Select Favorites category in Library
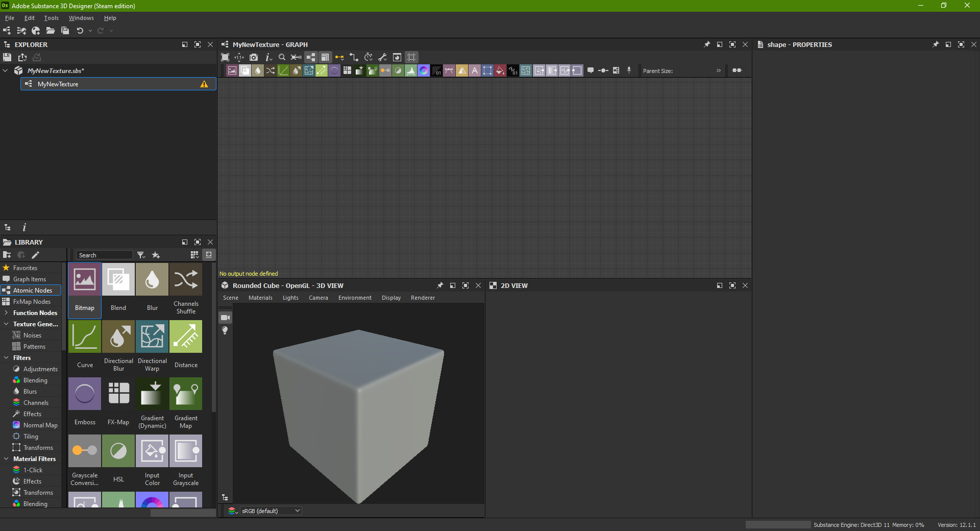 pyautogui.click(x=31, y=268)
